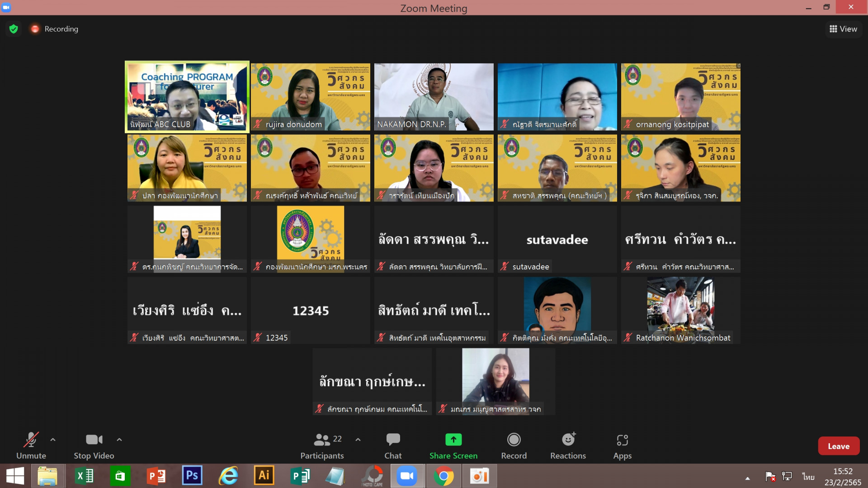Click the Thai language input indicator
This screenshot has width=868, height=488.
pos(808,477)
